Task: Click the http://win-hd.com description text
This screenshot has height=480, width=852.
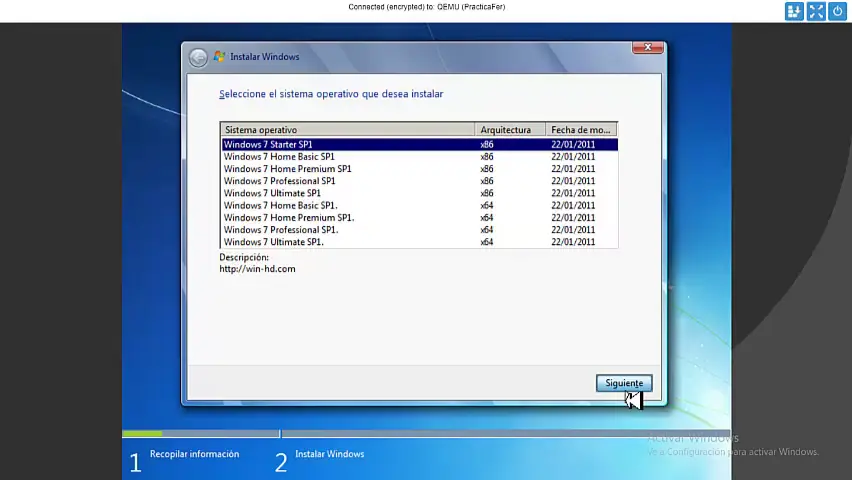Action: coord(258,269)
